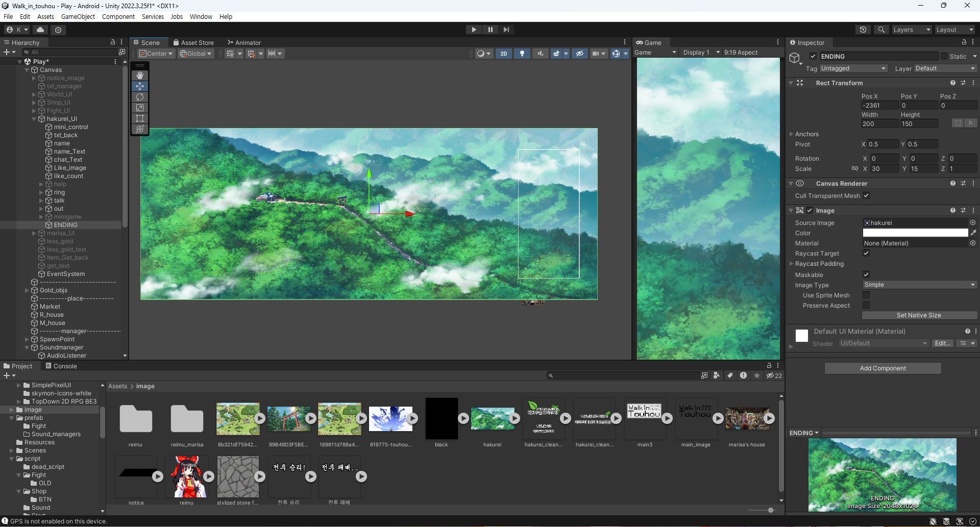Click the Add Component button

point(883,368)
